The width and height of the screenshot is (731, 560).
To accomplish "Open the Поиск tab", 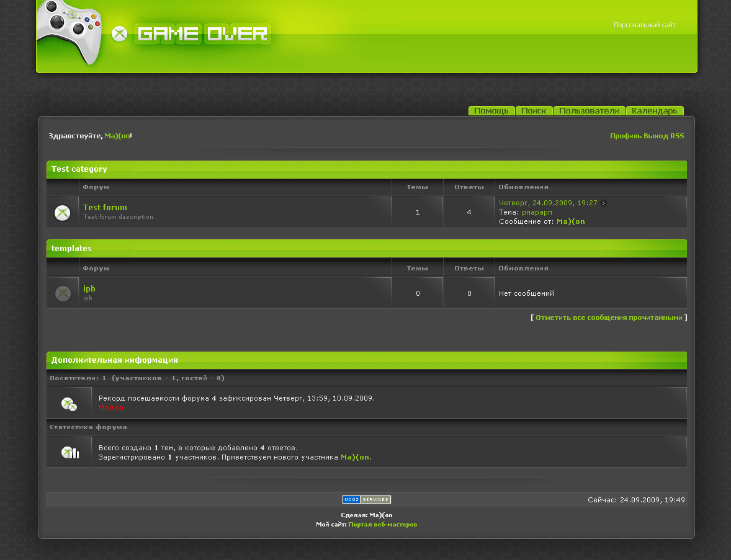I will click(x=534, y=111).
